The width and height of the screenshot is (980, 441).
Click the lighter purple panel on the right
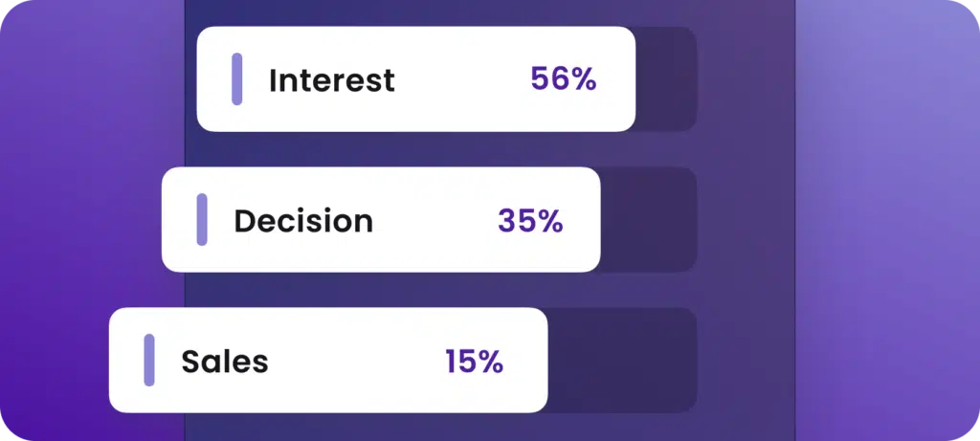coord(885,220)
